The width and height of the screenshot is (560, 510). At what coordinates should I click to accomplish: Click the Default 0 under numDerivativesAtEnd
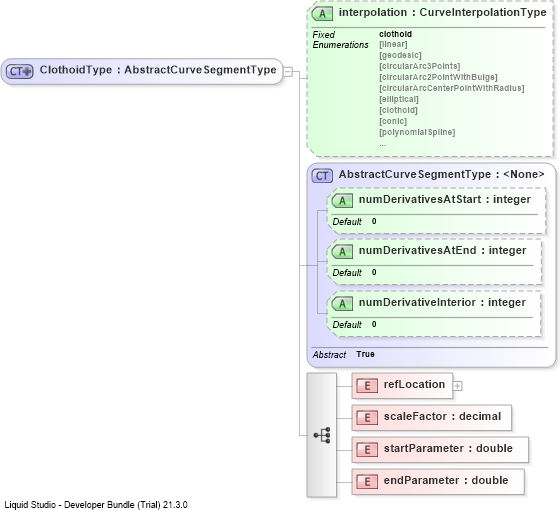pos(354,273)
